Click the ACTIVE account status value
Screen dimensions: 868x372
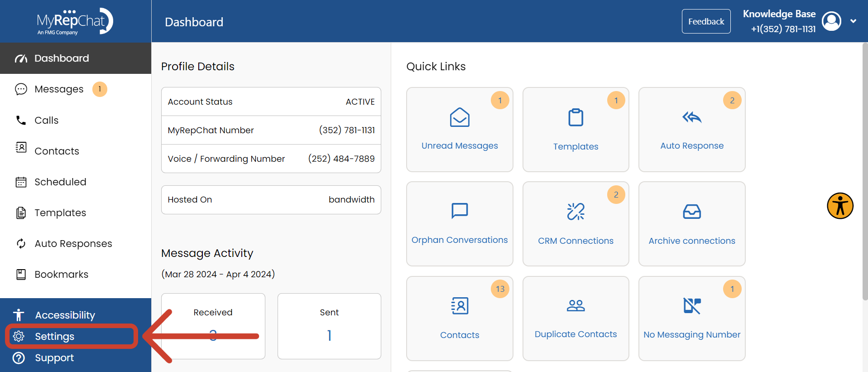(x=360, y=102)
